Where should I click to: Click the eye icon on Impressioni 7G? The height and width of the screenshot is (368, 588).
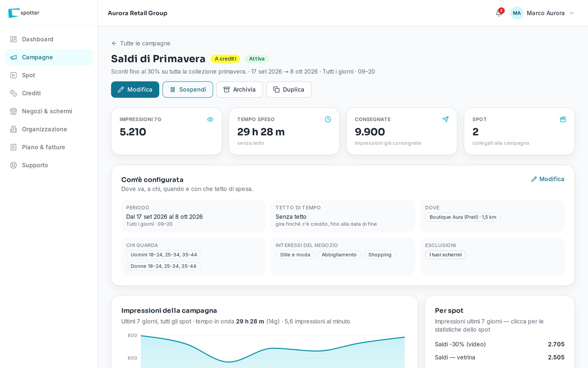click(210, 119)
